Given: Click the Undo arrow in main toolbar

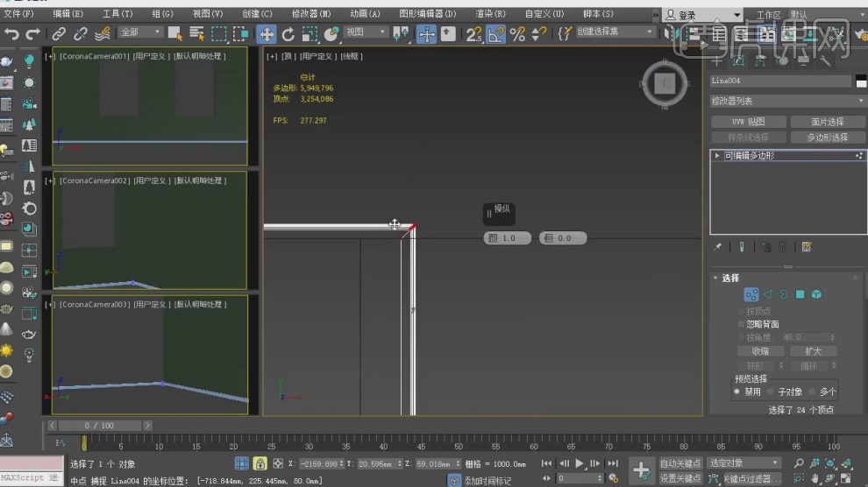Looking at the screenshot, I should [x=11, y=34].
